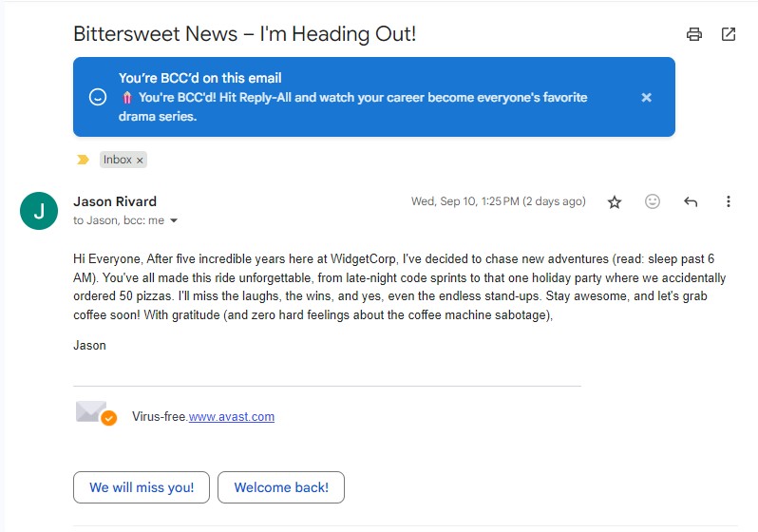758x532 pixels.
Task: Remove the Inbox label with its x
Action: click(140, 161)
